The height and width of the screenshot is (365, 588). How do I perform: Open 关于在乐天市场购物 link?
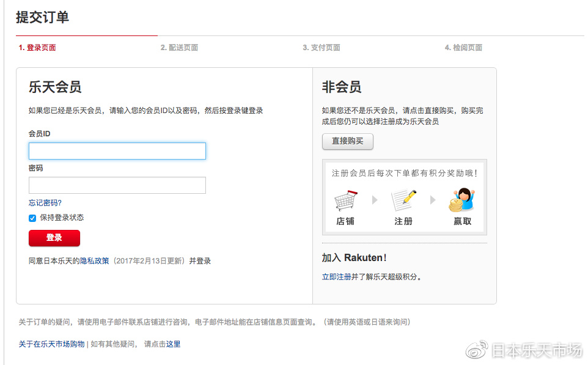click(51, 344)
